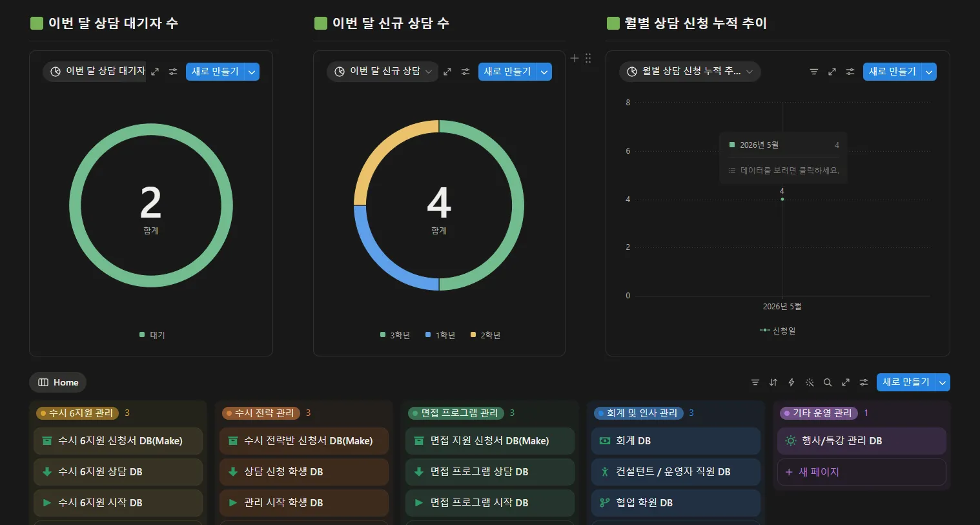Click 월별 상담 신청 누적 추이 heading

(x=695, y=23)
